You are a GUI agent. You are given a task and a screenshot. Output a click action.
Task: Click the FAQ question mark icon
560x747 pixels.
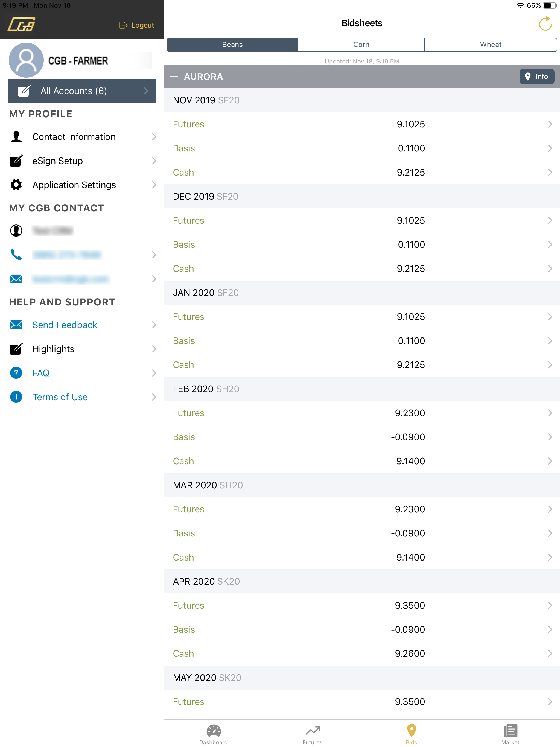tap(16, 373)
